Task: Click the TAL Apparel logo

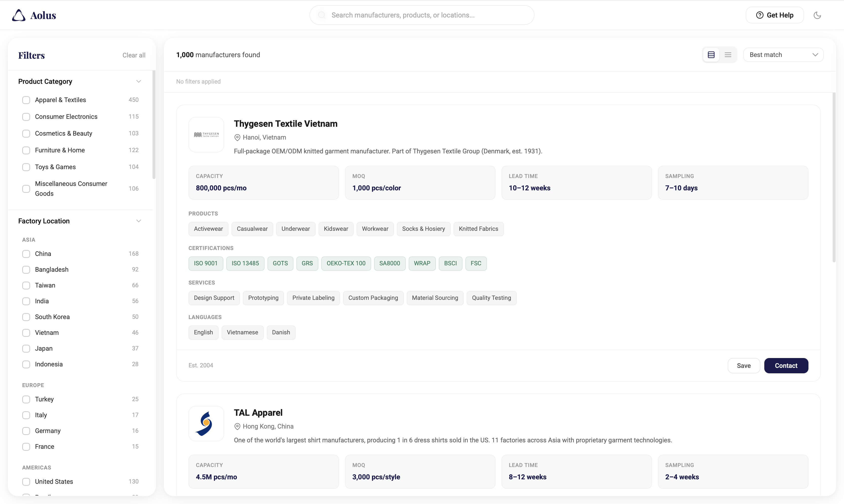Action: point(206,423)
